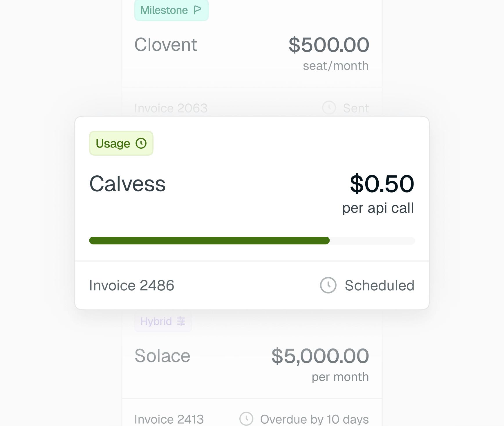Toggle the Scheduled status on Invoice 2486
The width and height of the screenshot is (504, 426).
[x=379, y=285]
